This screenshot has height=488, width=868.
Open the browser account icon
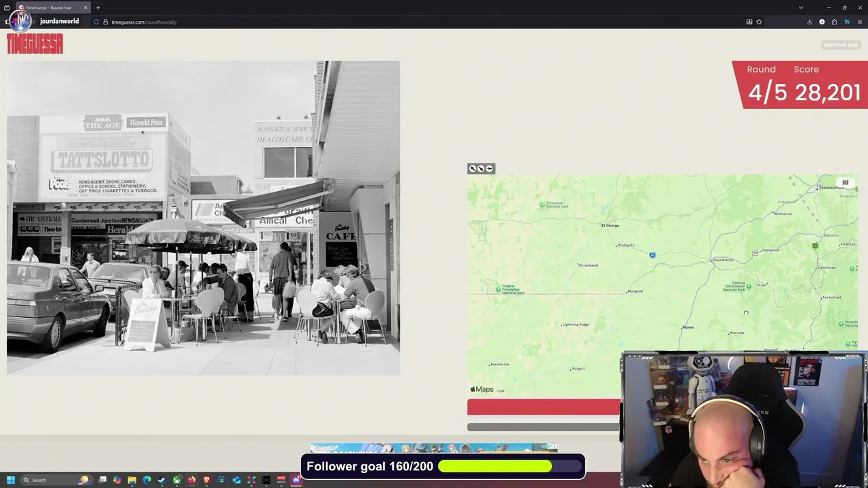822,22
